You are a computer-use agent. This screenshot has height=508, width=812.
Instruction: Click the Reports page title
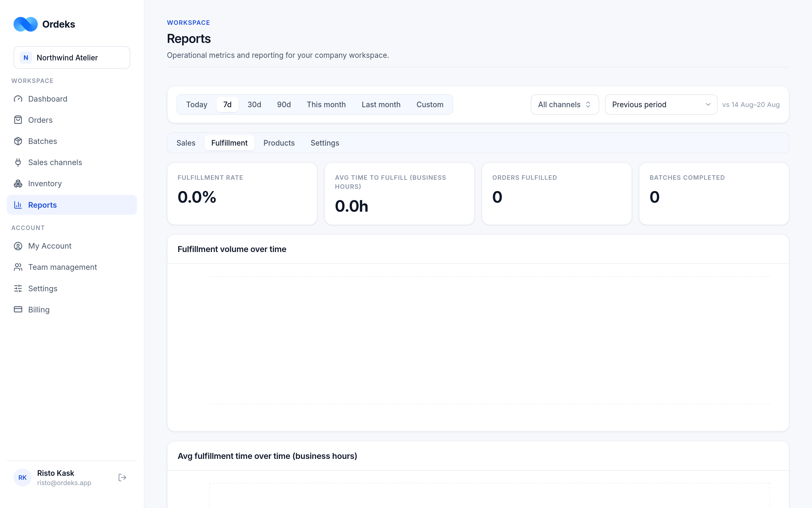[x=189, y=39]
